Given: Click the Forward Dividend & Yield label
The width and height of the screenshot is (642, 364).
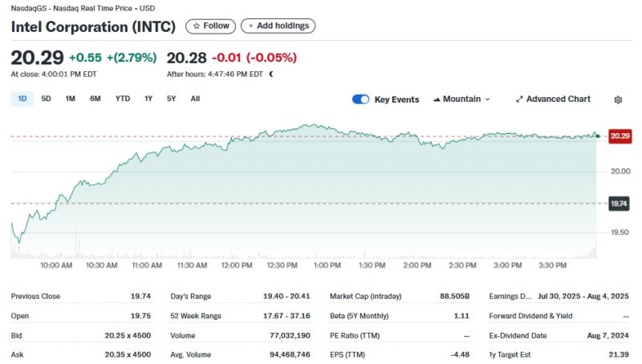Looking at the screenshot, I should coord(530,316).
